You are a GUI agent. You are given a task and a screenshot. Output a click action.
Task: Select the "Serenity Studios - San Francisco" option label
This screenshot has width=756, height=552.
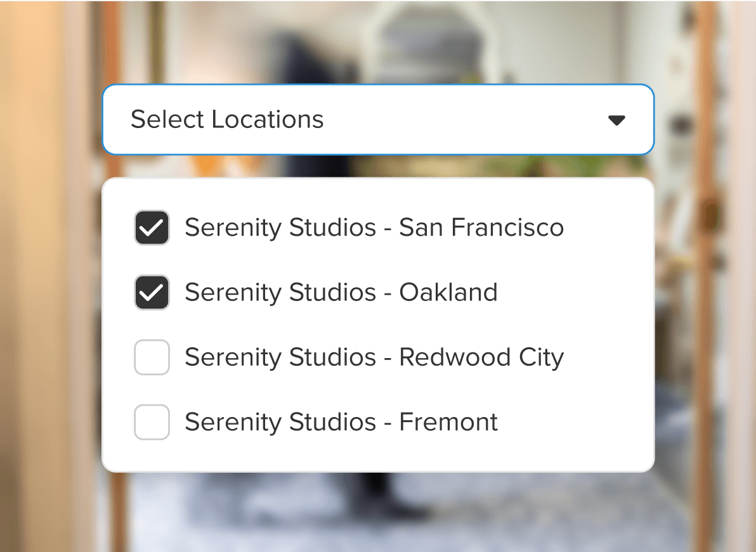(x=374, y=228)
